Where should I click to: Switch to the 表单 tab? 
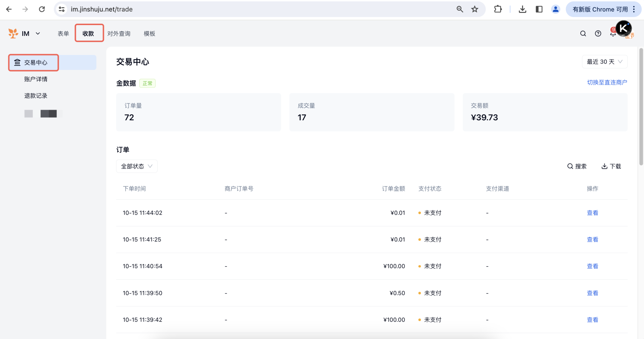pos(63,34)
